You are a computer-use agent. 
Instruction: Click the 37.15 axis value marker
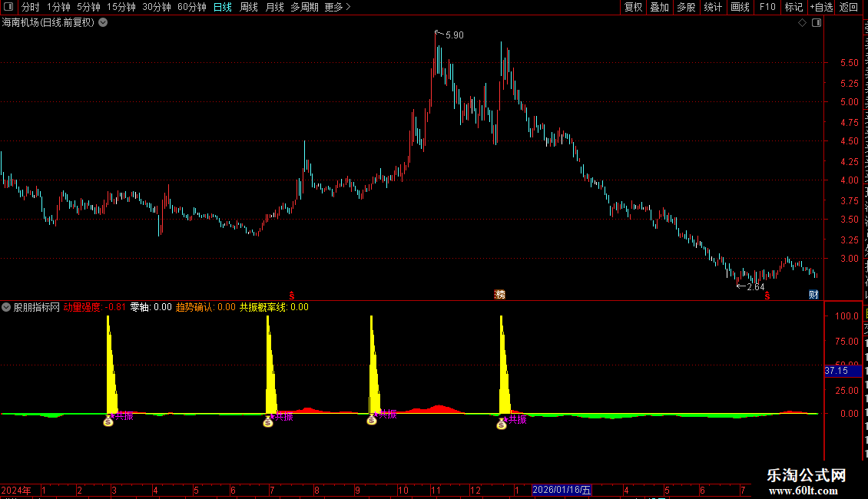click(842, 371)
